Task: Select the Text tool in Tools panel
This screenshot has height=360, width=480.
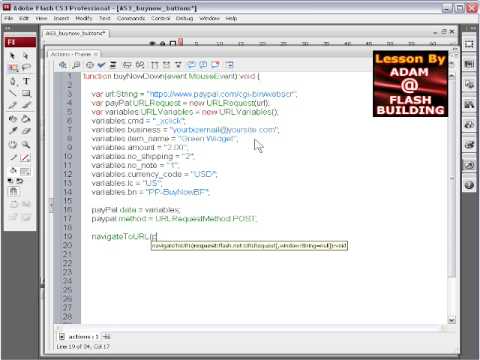Action: [x=26, y=81]
